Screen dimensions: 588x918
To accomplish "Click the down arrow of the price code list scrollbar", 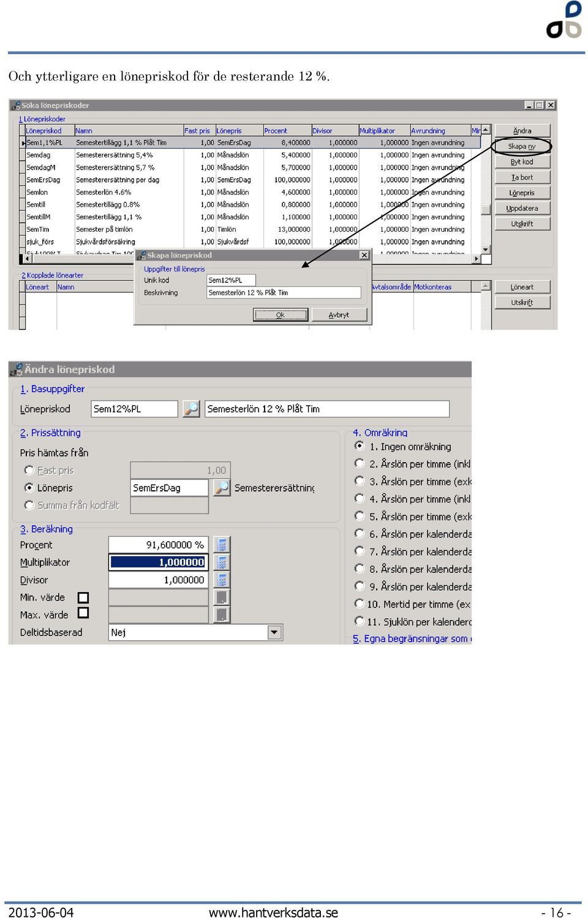I will click(x=486, y=250).
